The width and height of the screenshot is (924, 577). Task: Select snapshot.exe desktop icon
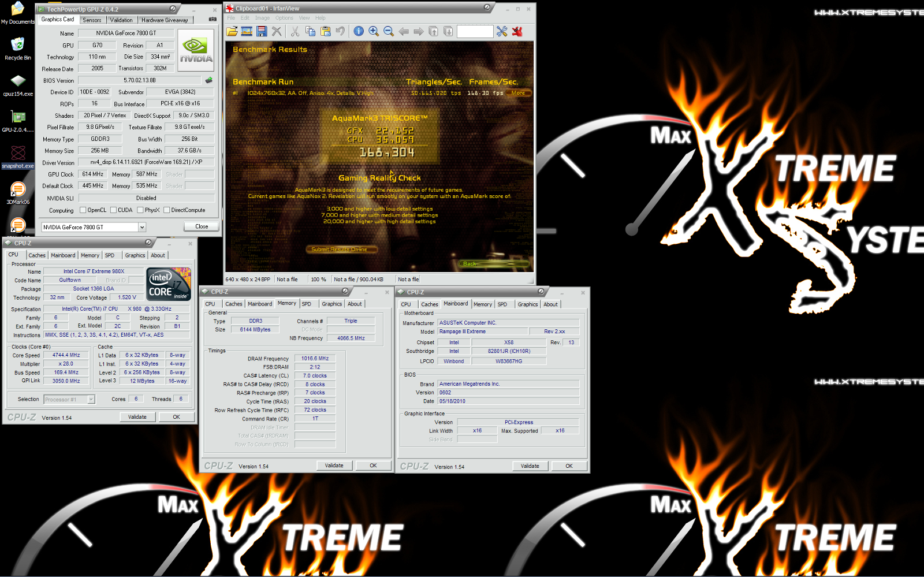[x=18, y=157]
